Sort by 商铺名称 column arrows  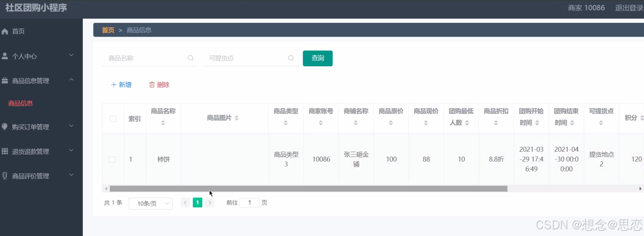pos(356,123)
